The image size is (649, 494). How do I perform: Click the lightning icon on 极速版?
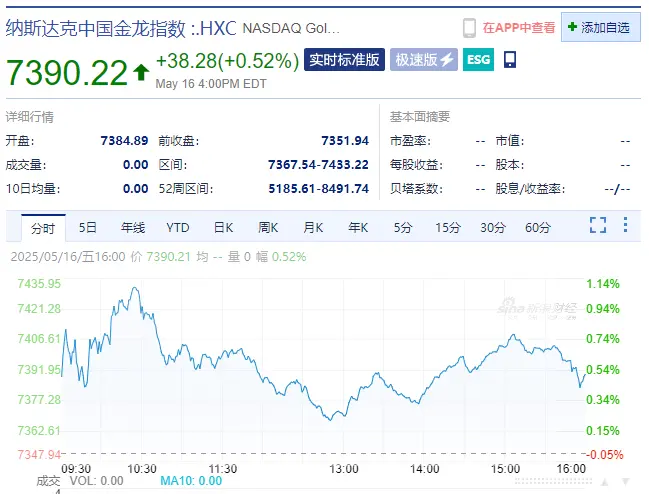click(447, 60)
